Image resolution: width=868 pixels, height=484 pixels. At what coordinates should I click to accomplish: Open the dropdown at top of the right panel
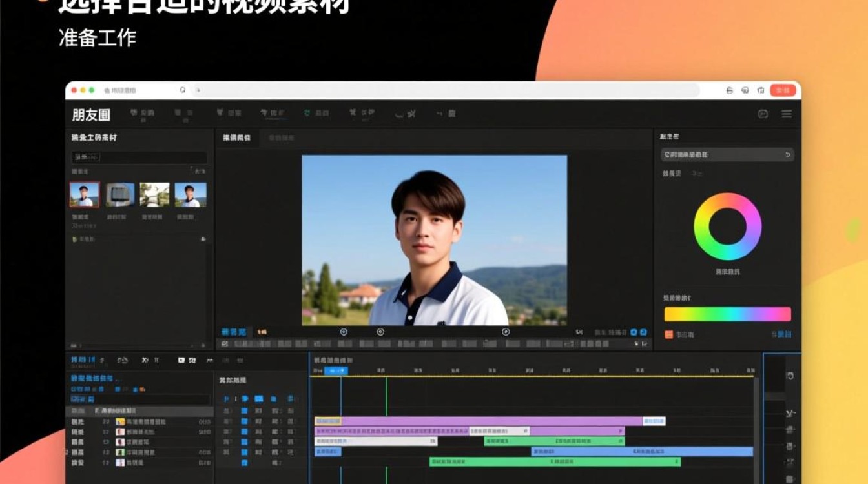pyautogui.click(x=727, y=155)
